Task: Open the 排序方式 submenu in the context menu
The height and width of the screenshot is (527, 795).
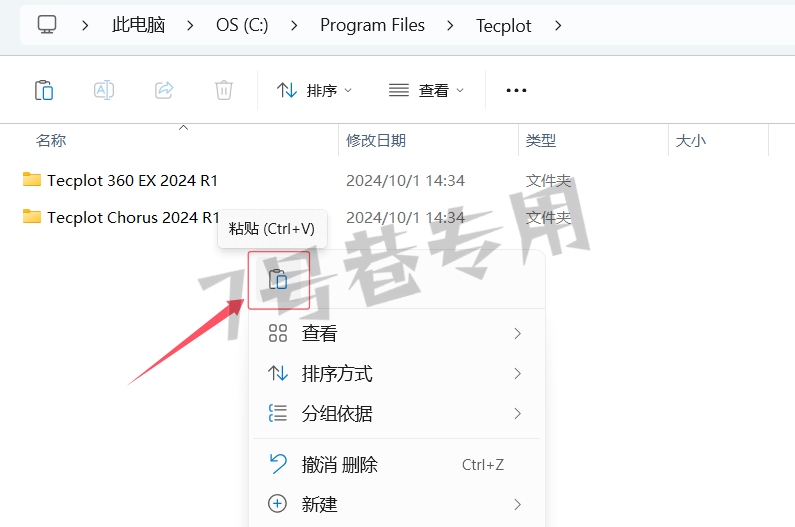Action: (396, 374)
